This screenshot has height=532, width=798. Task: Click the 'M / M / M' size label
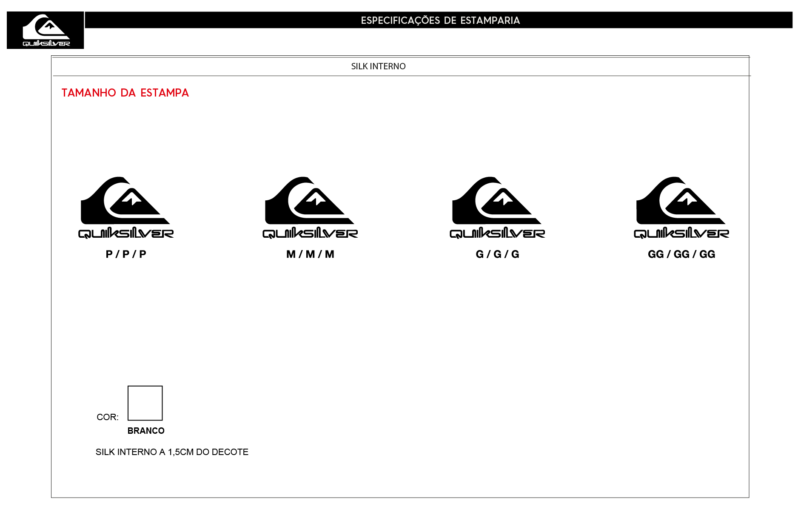tap(310, 254)
